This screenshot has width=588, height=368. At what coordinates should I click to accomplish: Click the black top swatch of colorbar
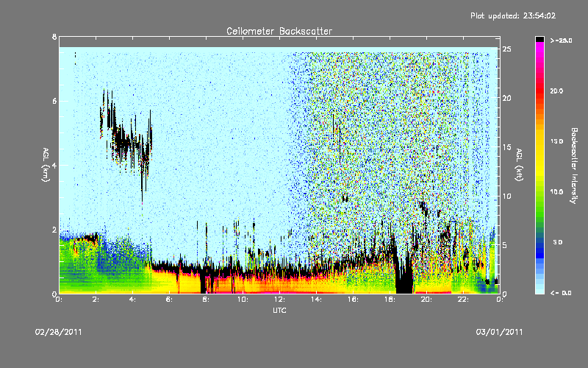click(539, 39)
